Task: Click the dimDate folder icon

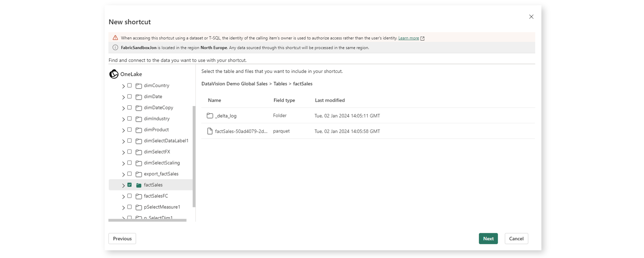Action: 139,97
